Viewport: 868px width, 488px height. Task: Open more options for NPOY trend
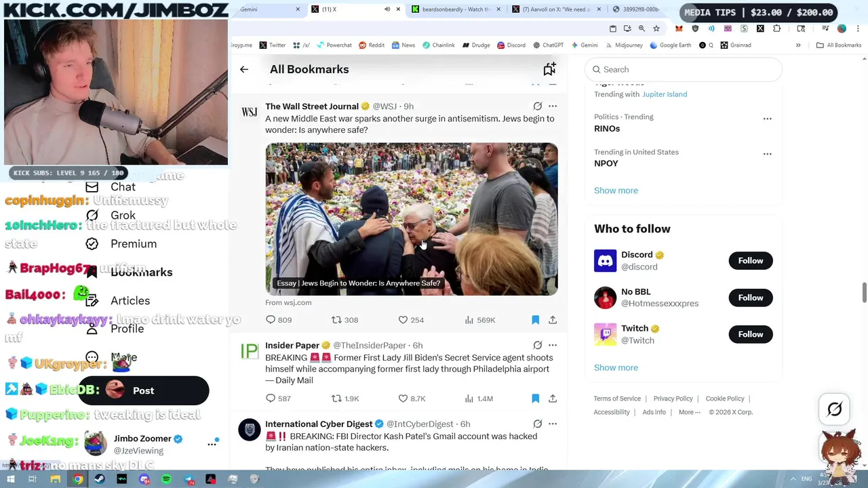(x=767, y=154)
